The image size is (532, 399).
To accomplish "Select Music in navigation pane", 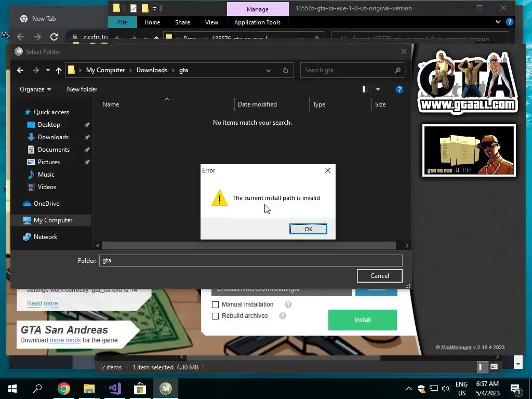I will click(x=46, y=175).
